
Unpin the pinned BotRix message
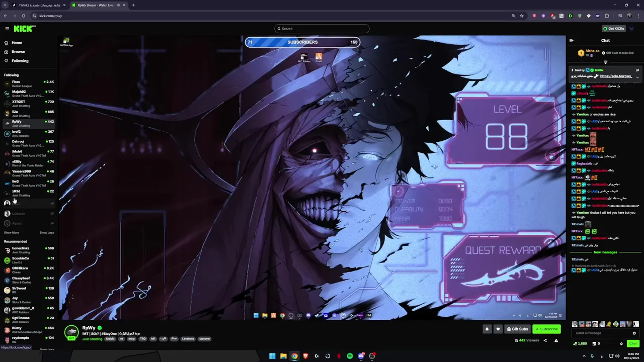pos(637,70)
